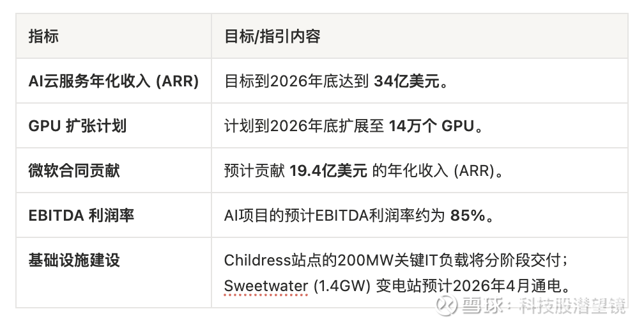Click the red-underlined Sweetwater word
Viewport: 644px width, 325px height.
(266, 285)
